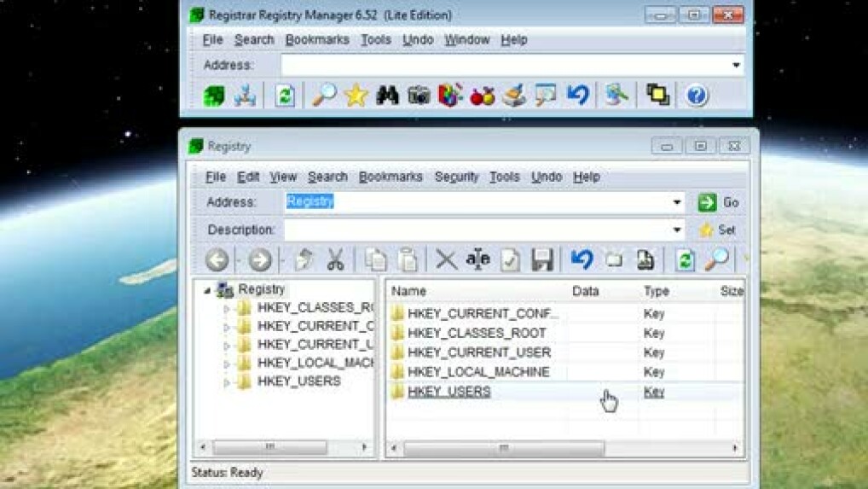This screenshot has width=868, height=489.
Task: Click the camera snapshot icon
Action: (419, 95)
